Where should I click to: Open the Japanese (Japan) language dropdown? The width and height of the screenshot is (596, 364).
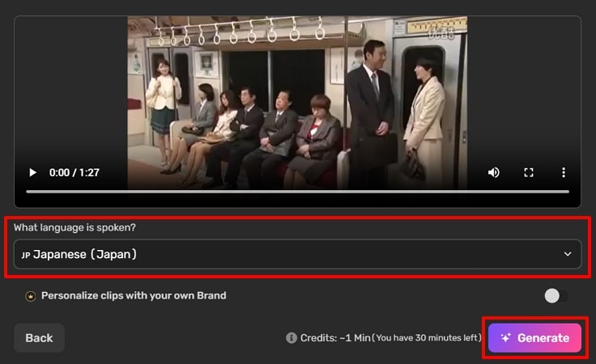tap(297, 254)
